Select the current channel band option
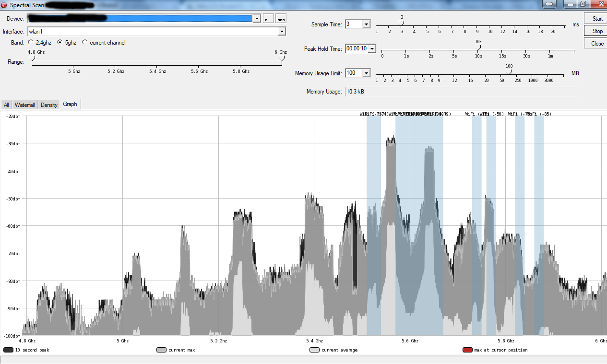Image resolution: width=607 pixels, height=364 pixels. click(85, 43)
